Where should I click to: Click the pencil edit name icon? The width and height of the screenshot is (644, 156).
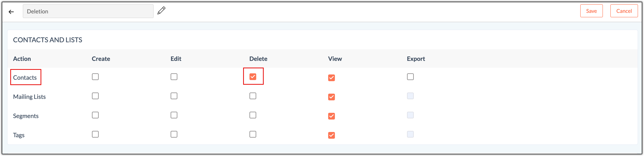[161, 10]
